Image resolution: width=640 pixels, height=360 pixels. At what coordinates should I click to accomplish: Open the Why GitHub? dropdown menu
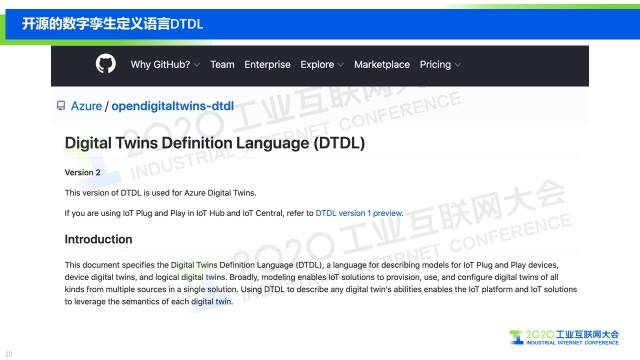point(165,64)
